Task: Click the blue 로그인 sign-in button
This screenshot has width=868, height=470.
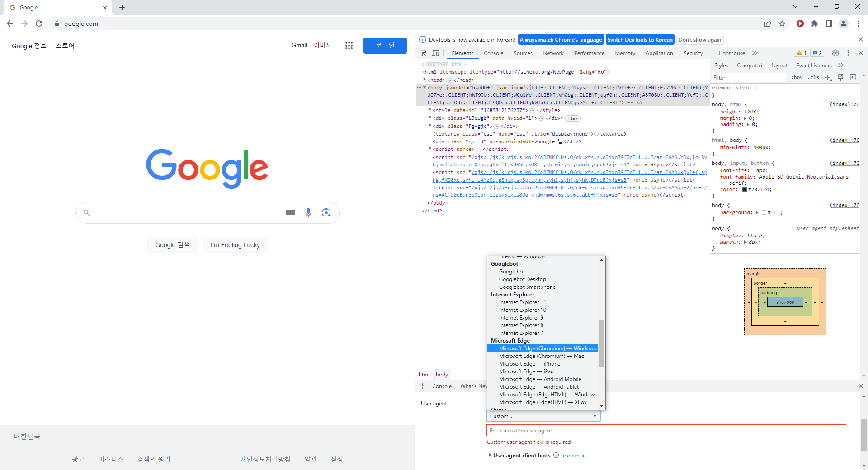Action: pyautogui.click(x=385, y=46)
